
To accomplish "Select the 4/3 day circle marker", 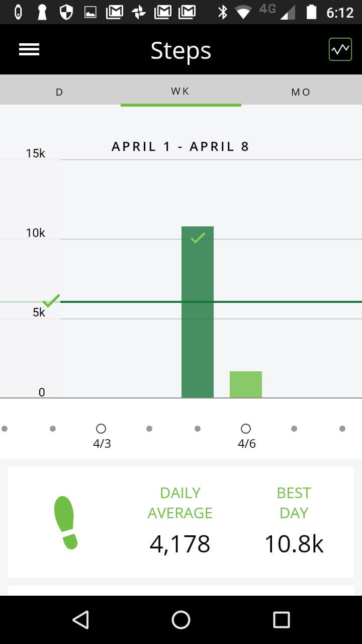I will [101, 429].
